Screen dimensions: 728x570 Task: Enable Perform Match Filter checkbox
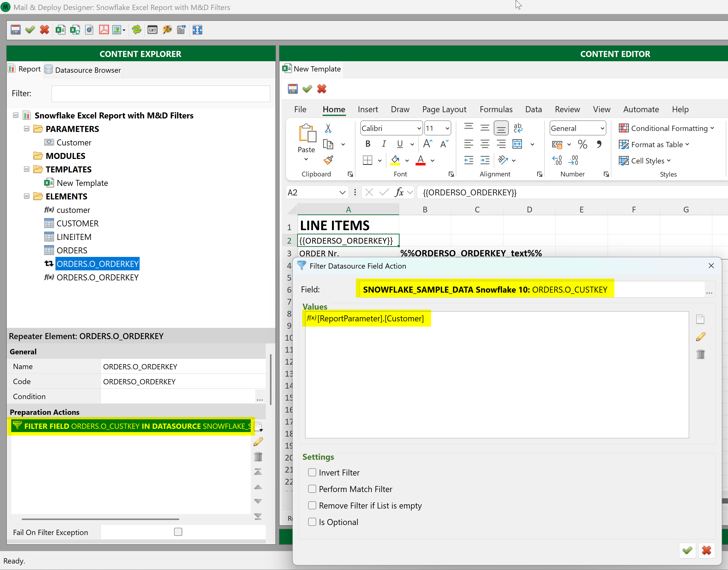pos(312,489)
